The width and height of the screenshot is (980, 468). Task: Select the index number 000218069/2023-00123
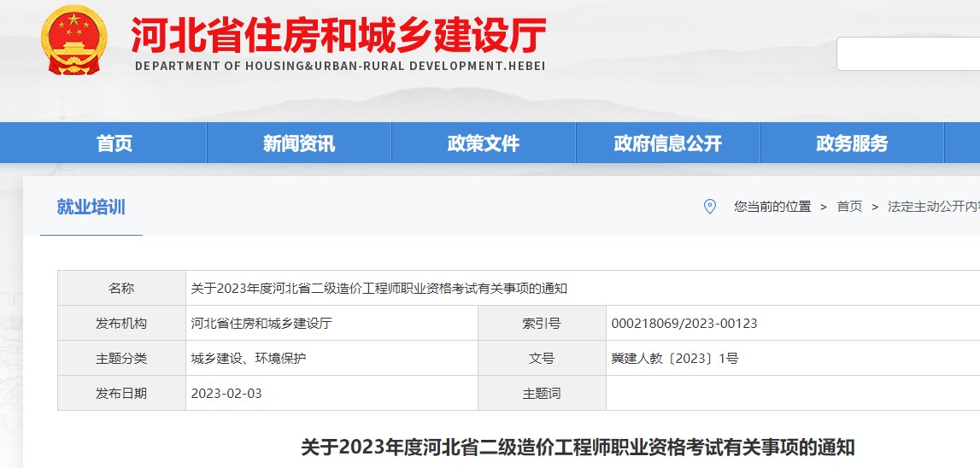click(684, 324)
